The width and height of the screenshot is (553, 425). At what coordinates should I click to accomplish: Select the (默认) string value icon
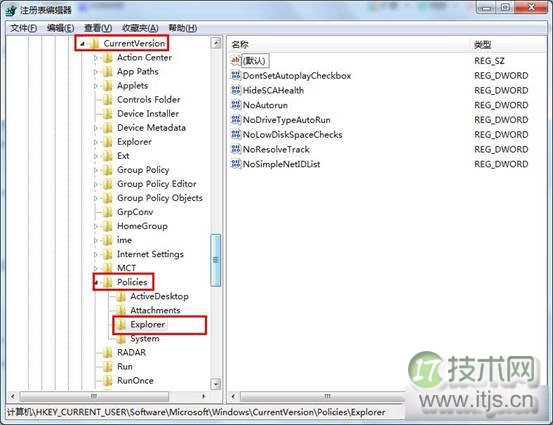pos(236,60)
